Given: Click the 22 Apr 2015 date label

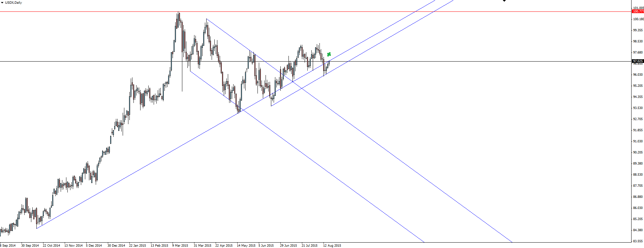Looking at the screenshot, I should 224,246.
